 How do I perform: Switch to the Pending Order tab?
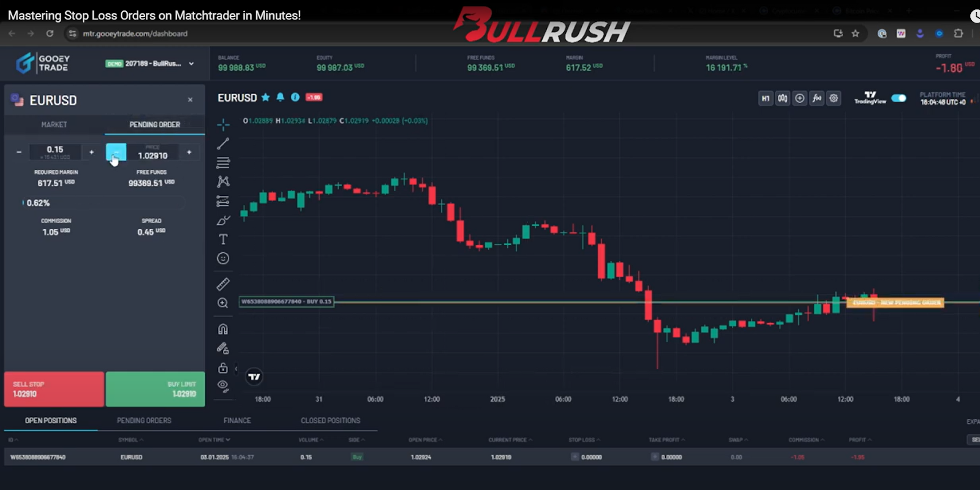[x=155, y=124]
